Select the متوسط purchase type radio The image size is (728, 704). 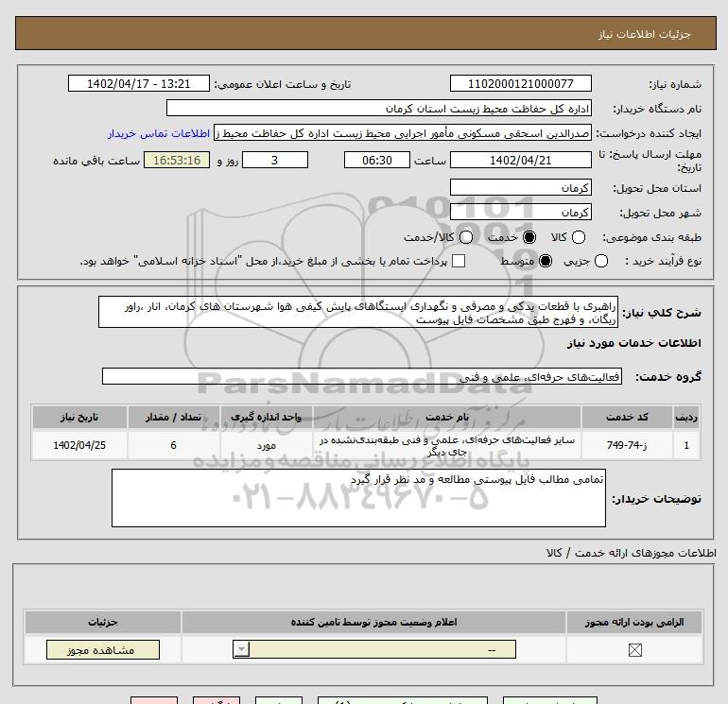[546, 261]
